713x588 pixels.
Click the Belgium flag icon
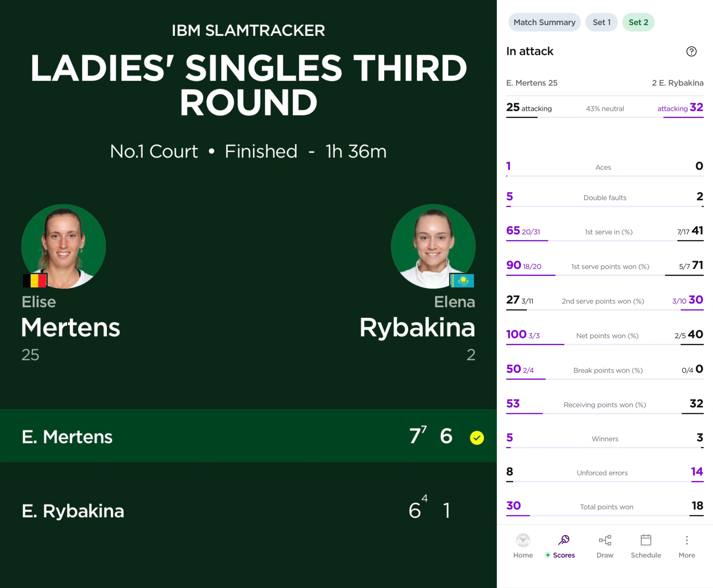pyautogui.click(x=35, y=280)
